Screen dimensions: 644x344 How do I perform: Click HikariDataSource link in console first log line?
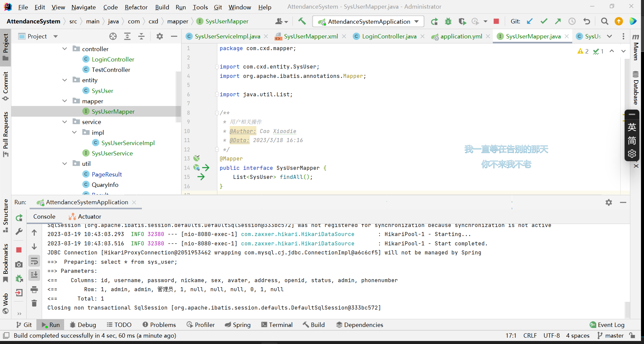point(297,234)
